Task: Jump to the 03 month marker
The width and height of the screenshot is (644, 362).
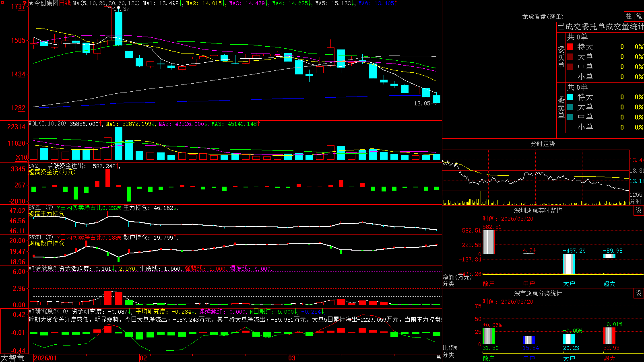Action: 292,358
